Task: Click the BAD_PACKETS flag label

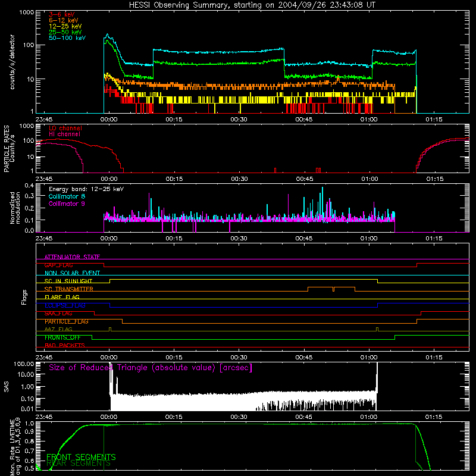Action: pyautogui.click(x=65, y=346)
